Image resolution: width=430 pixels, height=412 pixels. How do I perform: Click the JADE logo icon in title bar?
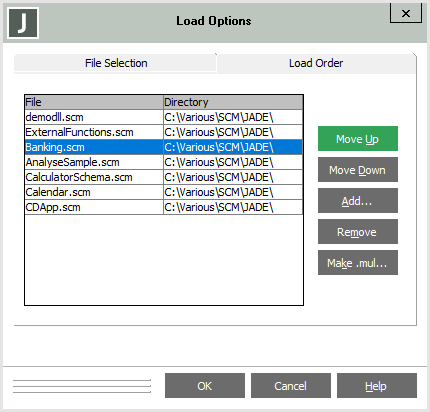point(23,23)
